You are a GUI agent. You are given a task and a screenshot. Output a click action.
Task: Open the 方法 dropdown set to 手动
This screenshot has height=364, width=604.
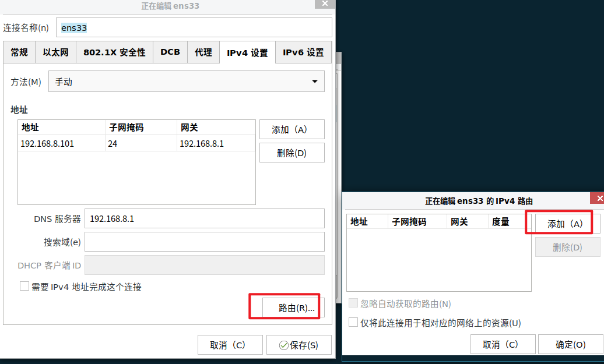pos(186,82)
